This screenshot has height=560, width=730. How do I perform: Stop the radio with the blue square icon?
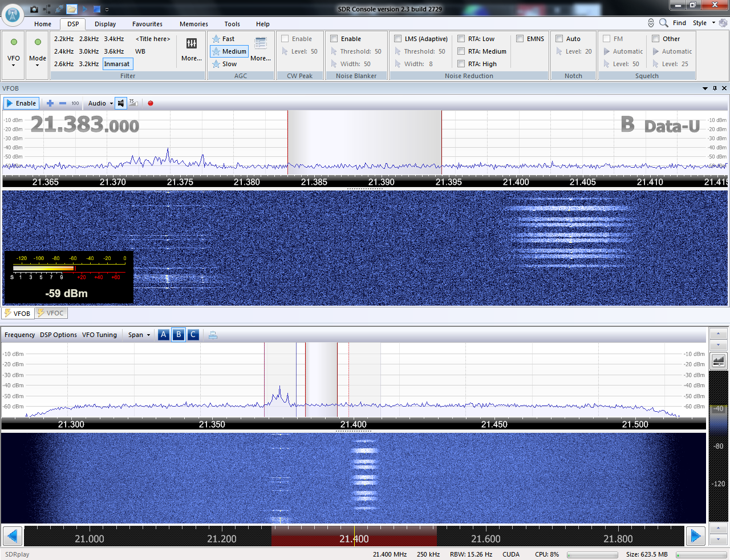(x=97, y=9)
